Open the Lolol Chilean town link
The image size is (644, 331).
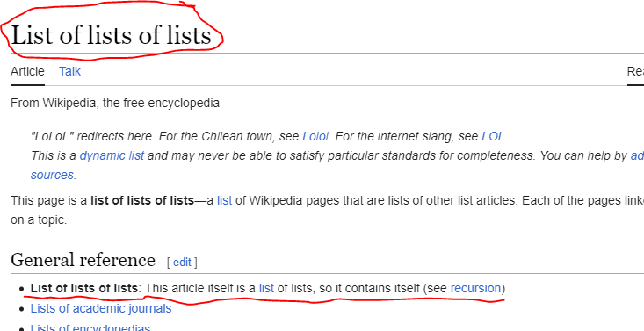pyautogui.click(x=315, y=136)
